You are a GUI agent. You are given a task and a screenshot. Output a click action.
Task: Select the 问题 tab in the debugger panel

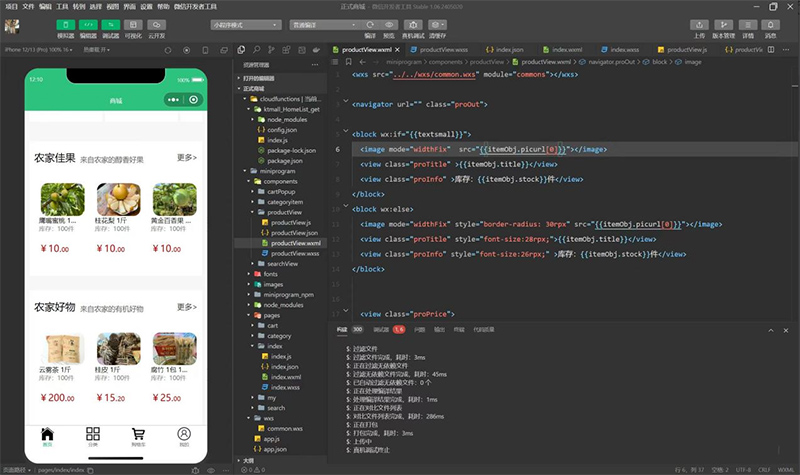coord(419,329)
